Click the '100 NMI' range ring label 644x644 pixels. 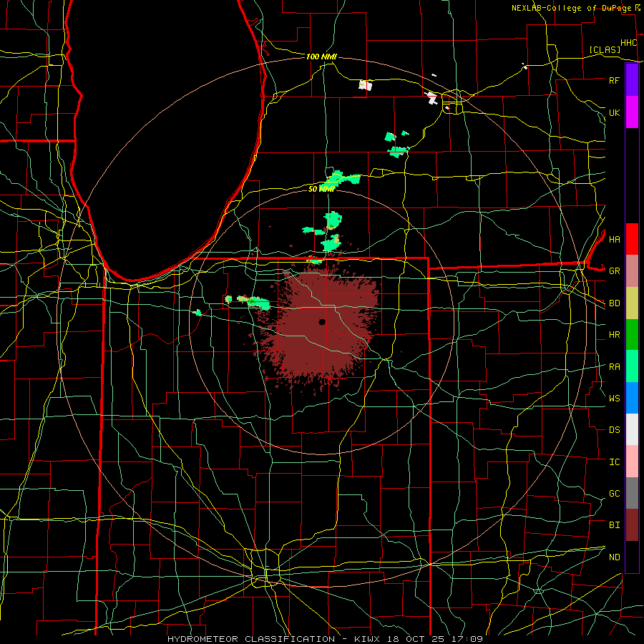321,57
